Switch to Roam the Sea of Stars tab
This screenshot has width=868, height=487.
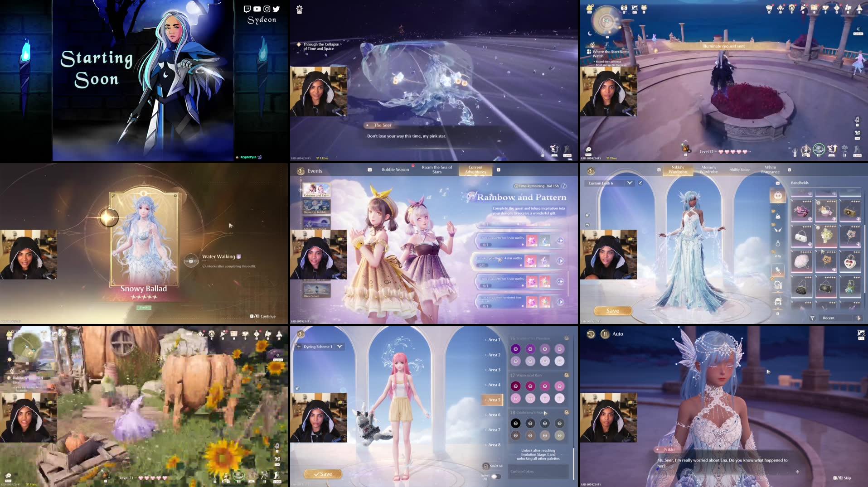click(437, 169)
